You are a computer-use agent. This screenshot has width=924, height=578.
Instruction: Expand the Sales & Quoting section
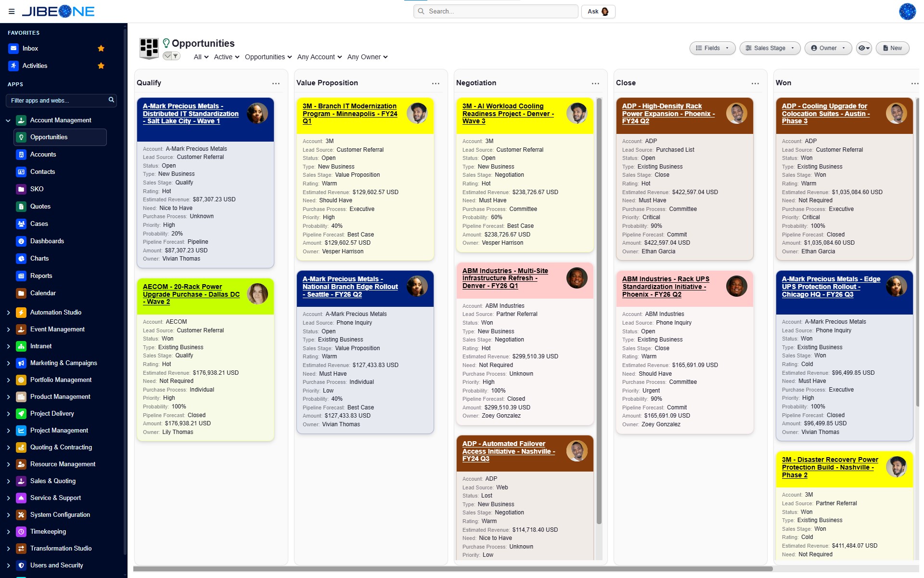(x=8, y=481)
